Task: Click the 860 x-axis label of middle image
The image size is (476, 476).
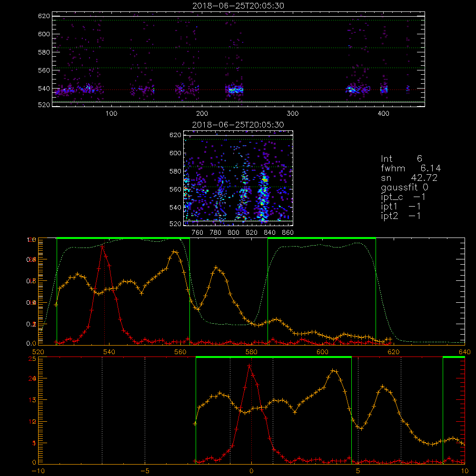Action: point(288,233)
